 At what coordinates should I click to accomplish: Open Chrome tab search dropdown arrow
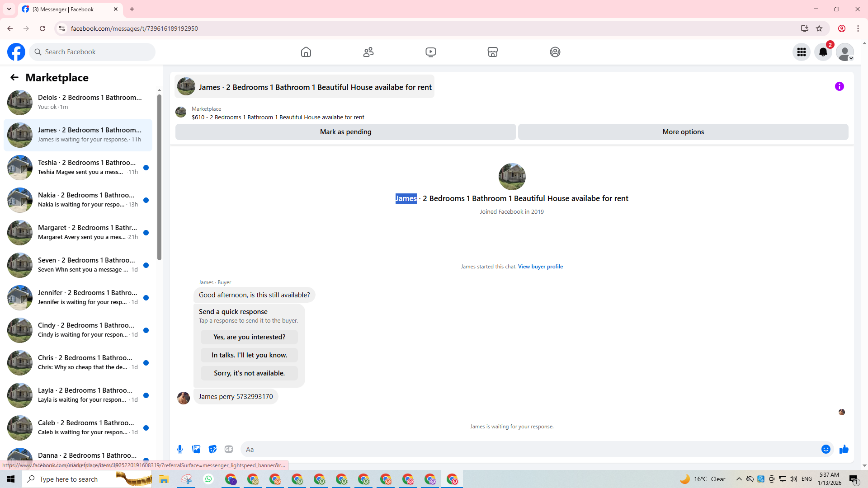point(9,9)
